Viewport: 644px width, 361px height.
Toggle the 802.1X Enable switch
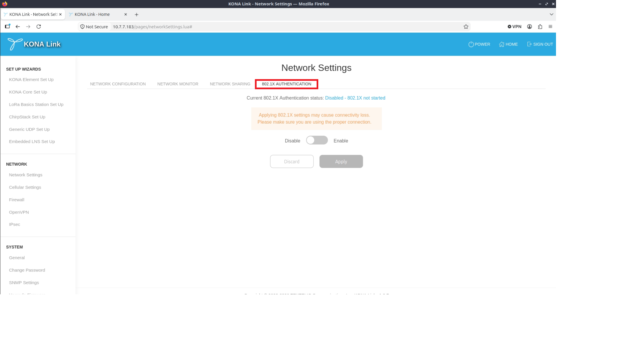click(x=317, y=140)
